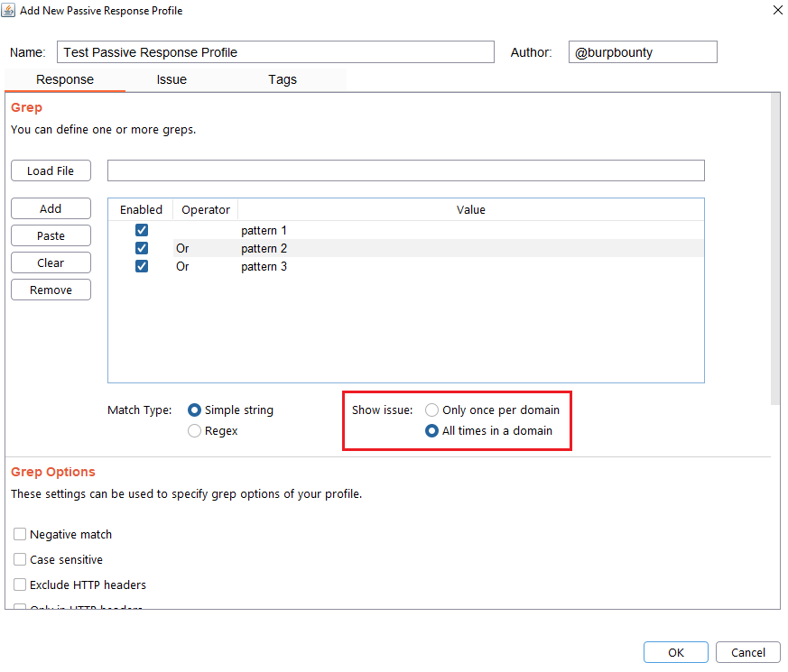Check Exclude HTTP headers option

coord(20,585)
